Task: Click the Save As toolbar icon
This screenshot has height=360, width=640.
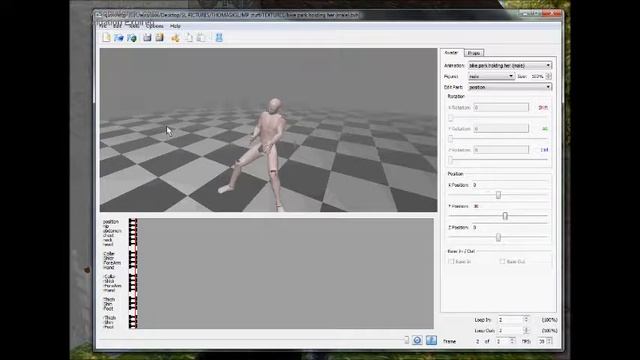Action: tap(160, 38)
